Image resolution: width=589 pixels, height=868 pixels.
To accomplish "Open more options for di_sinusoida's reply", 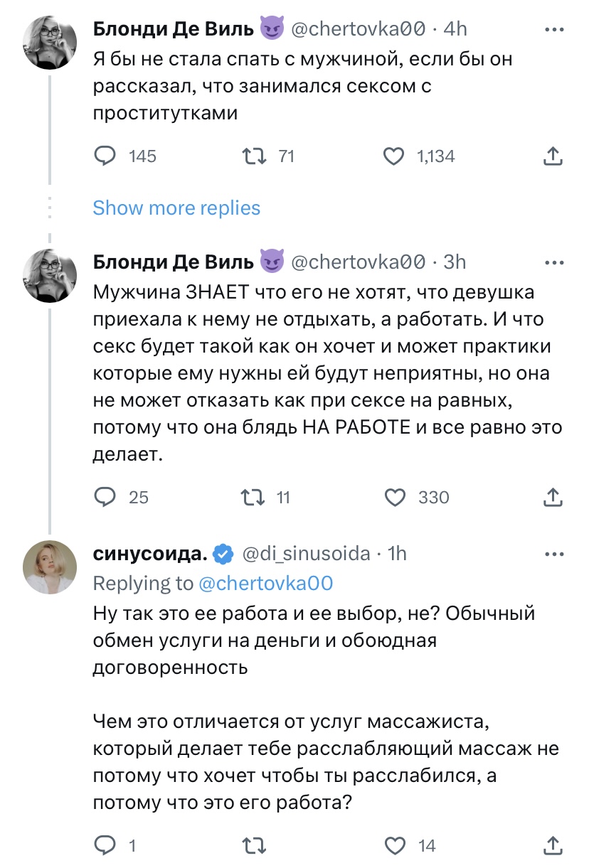I will (x=553, y=553).
